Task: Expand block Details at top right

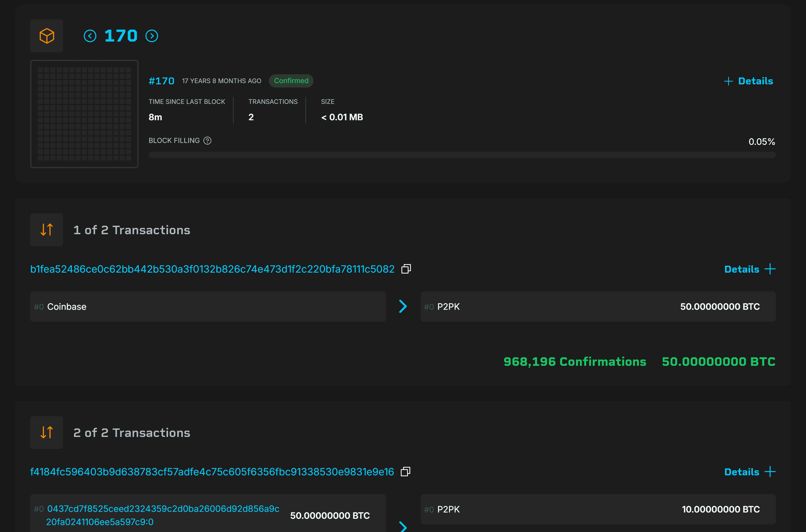Action: click(x=749, y=81)
